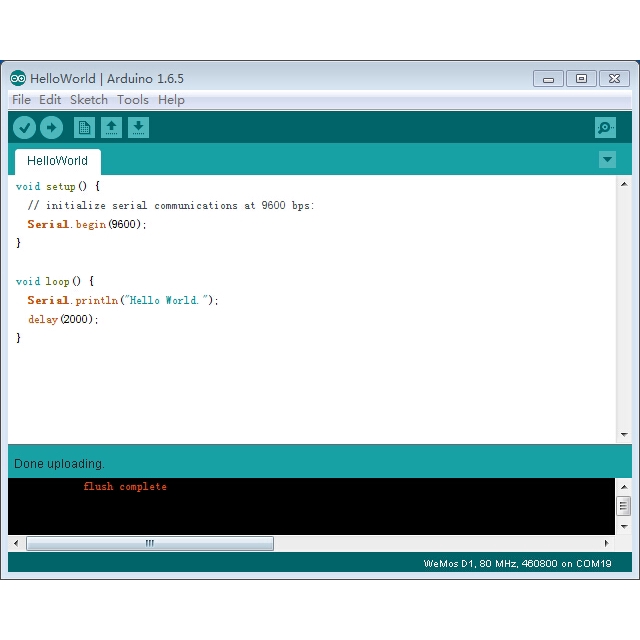Screen dimensions: 640x640
Task: Click the console horizontal scrollbar thumb
Action: pos(150,543)
